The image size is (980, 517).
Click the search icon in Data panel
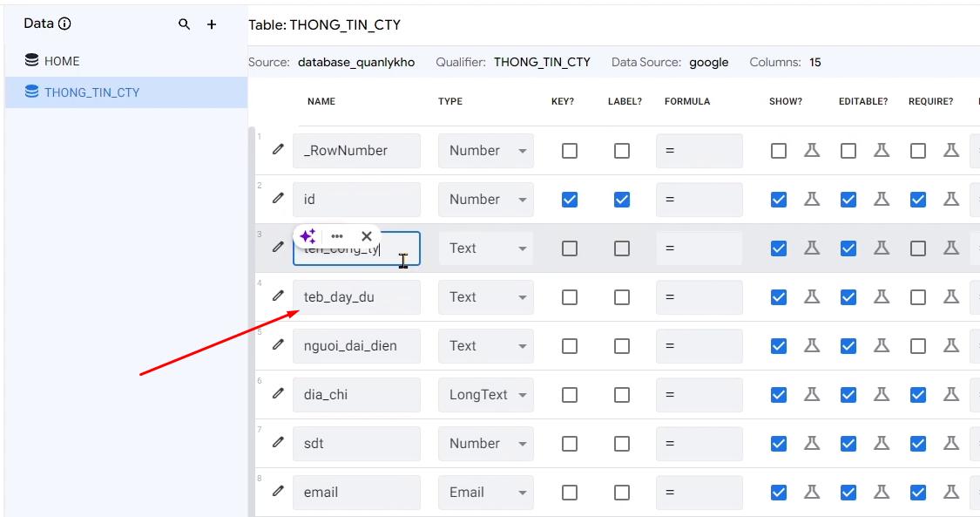click(184, 24)
